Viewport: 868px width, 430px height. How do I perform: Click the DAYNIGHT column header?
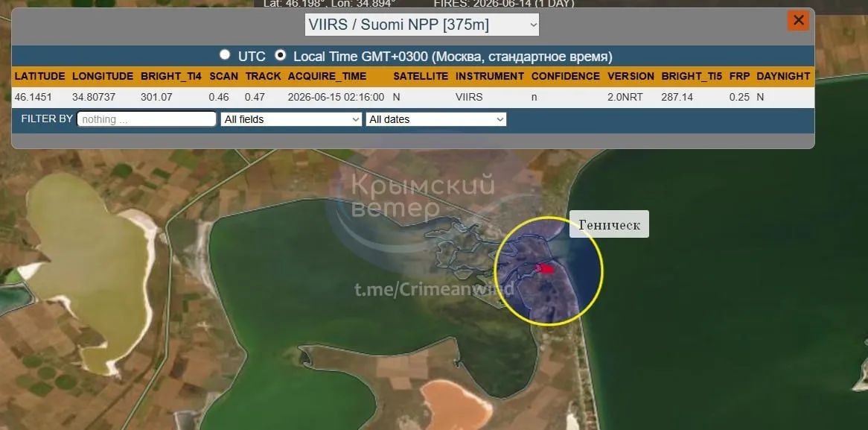(x=783, y=77)
